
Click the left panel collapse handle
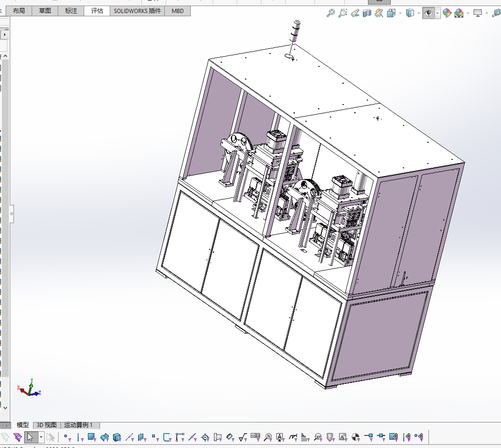12,214
